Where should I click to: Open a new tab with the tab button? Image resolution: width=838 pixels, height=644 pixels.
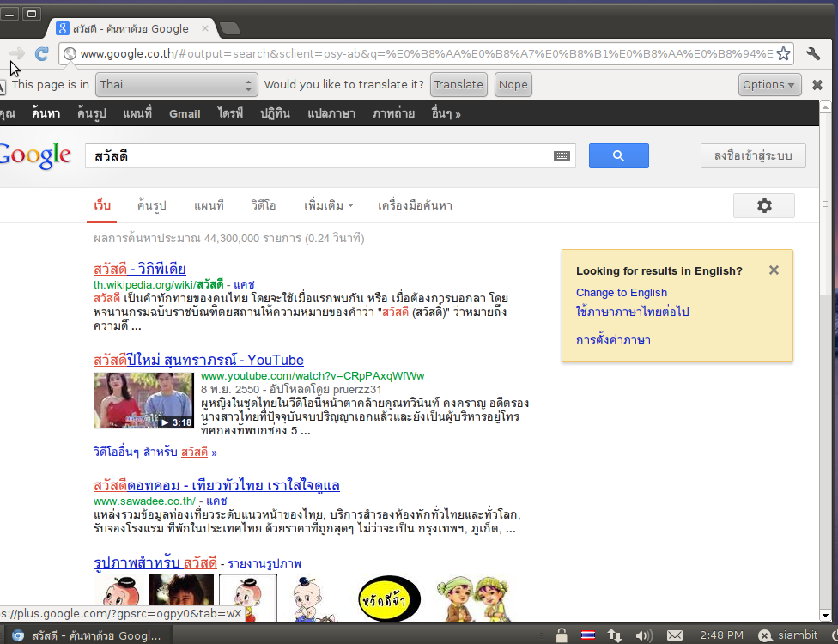pos(230,28)
